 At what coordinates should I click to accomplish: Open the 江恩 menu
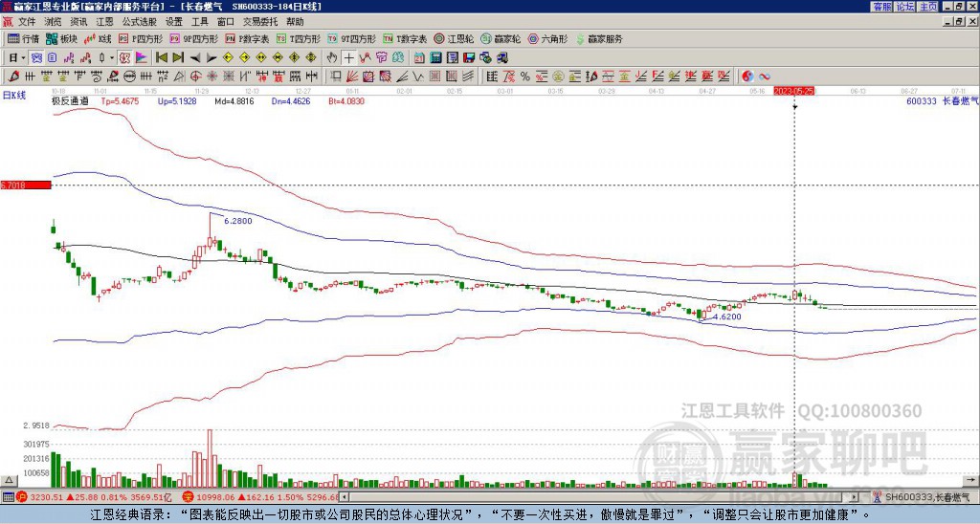(104, 22)
